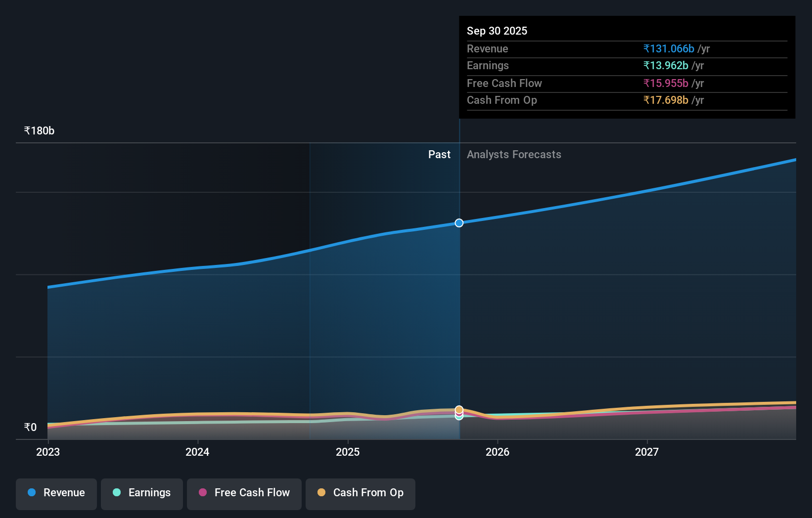Viewport: 812px width, 518px height.
Task: Select the Cash From Op data point marker
Action: 459,410
